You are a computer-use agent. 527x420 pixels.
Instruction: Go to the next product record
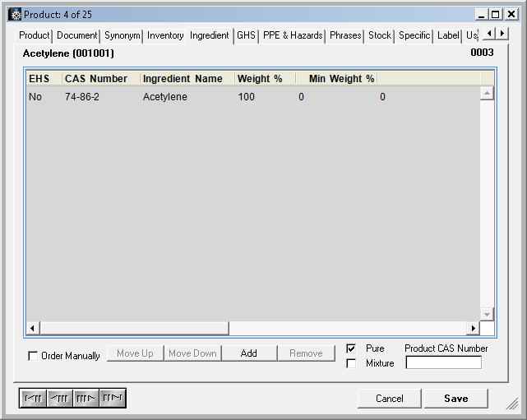[86, 399]
